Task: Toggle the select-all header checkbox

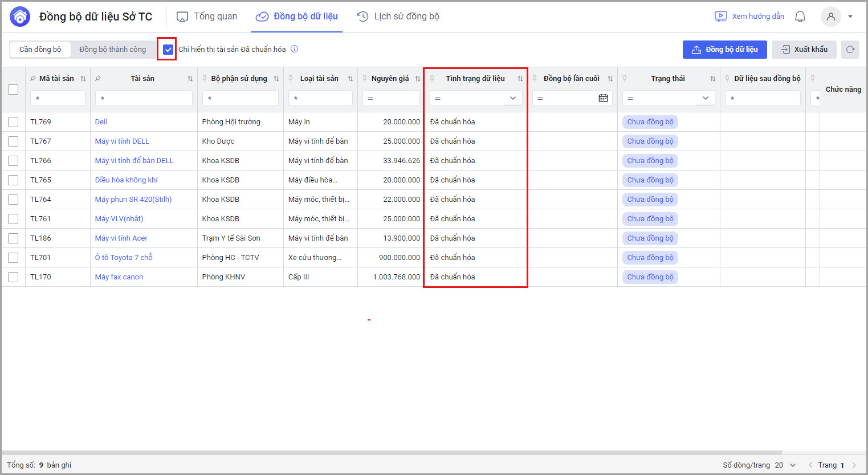Action: point(13,90)
